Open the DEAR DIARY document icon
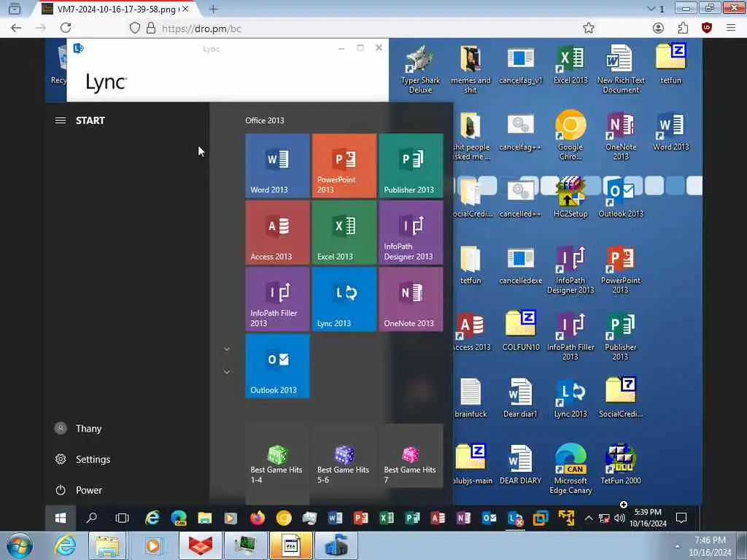The height and width of the screenshot is (560, 747). click(x=520, y=464)
